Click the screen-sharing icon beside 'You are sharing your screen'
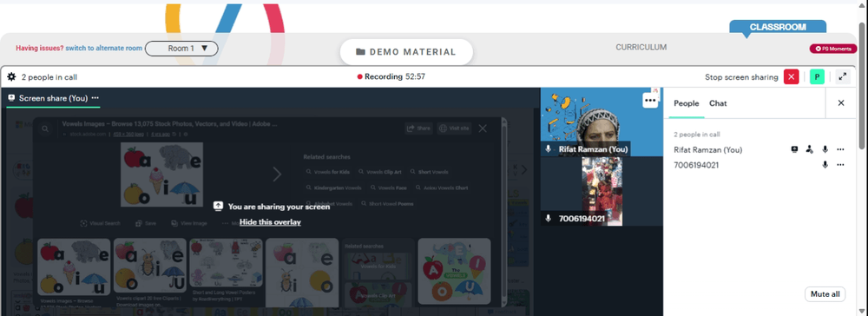 218,206
